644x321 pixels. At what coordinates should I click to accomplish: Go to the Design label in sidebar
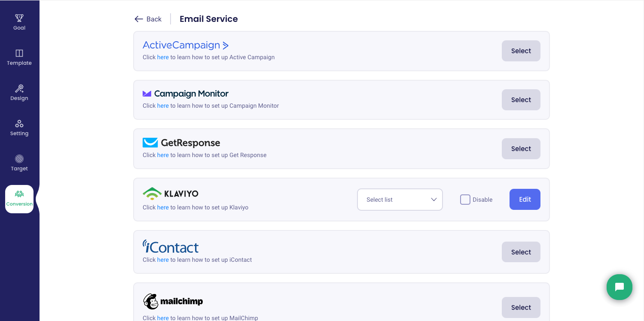click(x=19, y=98)
